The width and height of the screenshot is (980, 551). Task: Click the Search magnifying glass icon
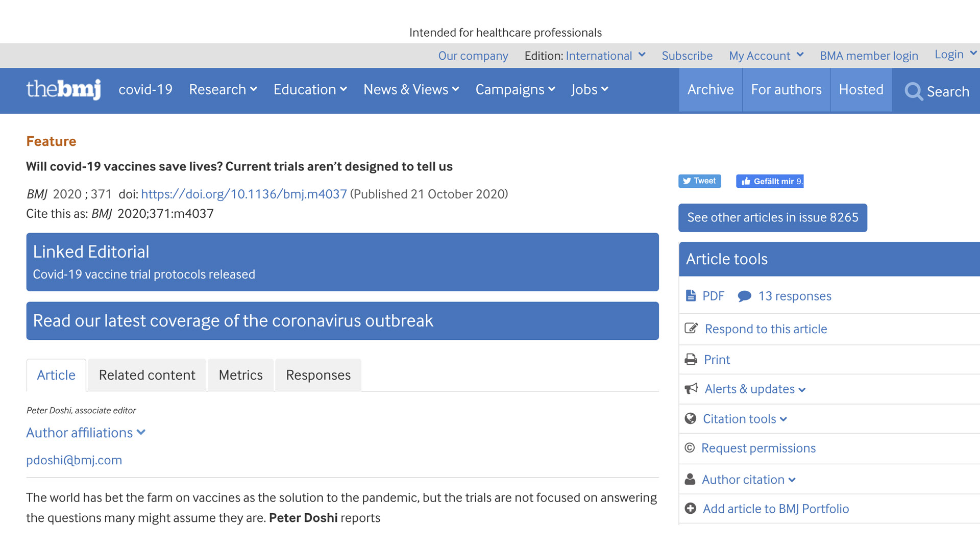(913, 91)
